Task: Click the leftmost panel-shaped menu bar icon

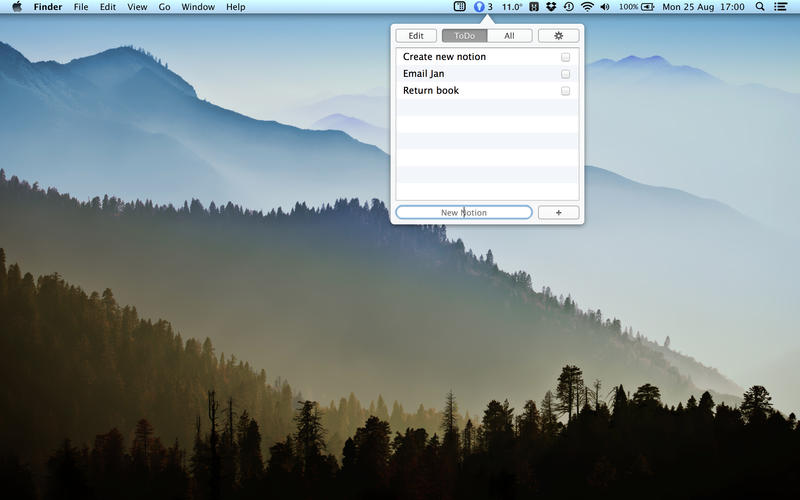Action: tap(459, 7)
